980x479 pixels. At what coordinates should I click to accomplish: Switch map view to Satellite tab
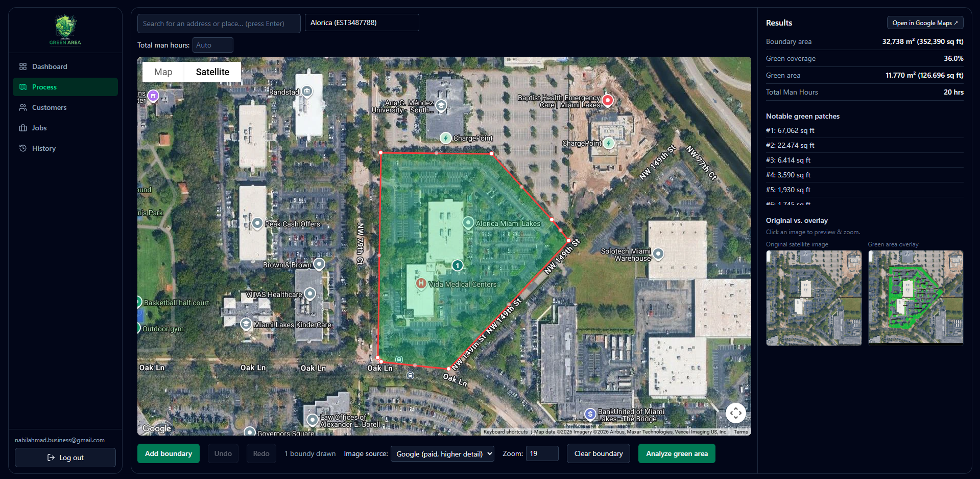[212, 72]
